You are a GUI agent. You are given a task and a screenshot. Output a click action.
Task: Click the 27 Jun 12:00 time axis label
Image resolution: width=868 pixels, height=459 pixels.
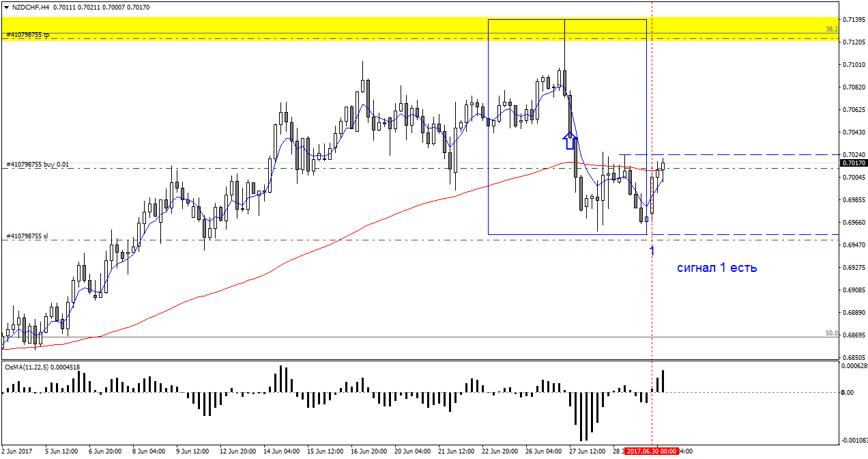pos(588,451)
